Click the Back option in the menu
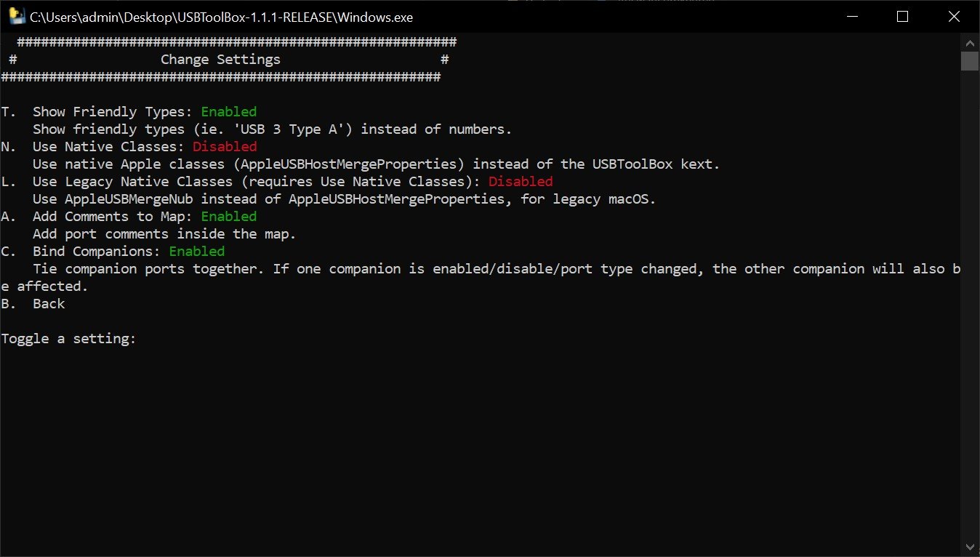Screen dimensions: 980x557 coord(48,304)
